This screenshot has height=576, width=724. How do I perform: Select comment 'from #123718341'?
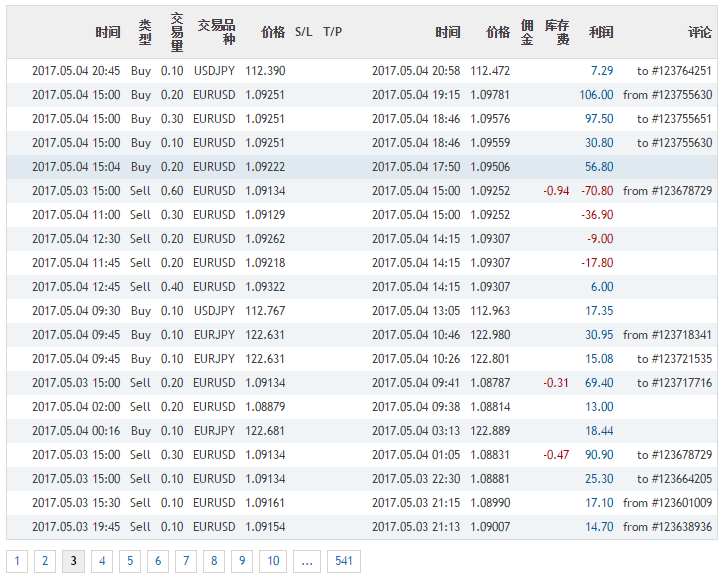pos(668,335)
